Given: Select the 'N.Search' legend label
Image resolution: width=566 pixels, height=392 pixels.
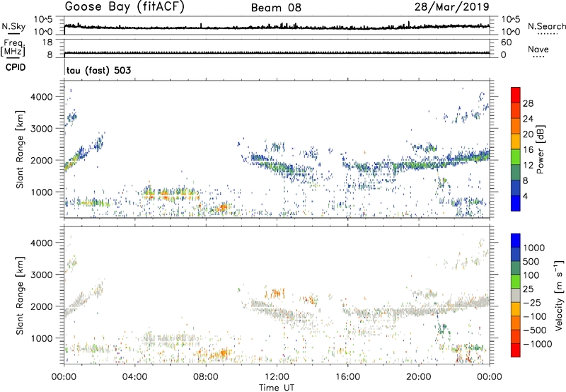Looking at the screenshot, I should coord(546,26).
